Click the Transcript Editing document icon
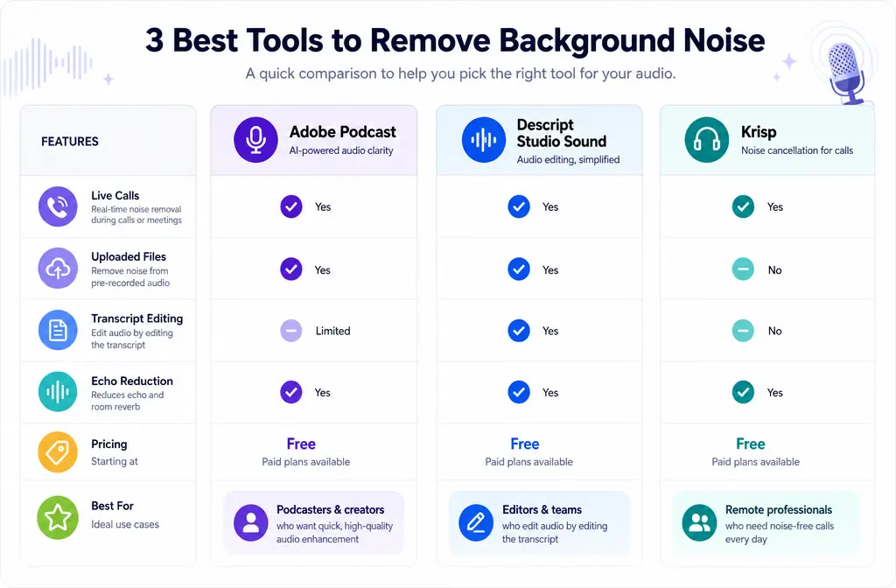The image size is (896, 588). coord(58,330)
